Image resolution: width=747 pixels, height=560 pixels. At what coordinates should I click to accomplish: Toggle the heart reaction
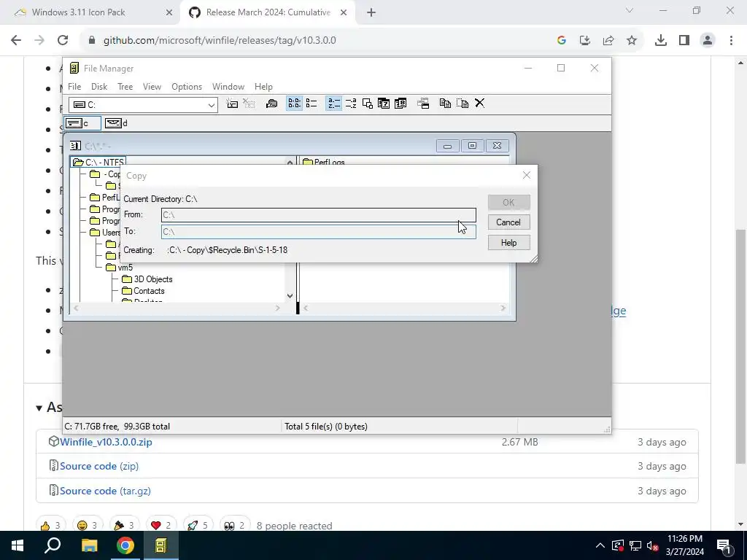click(x=161, y=526)
